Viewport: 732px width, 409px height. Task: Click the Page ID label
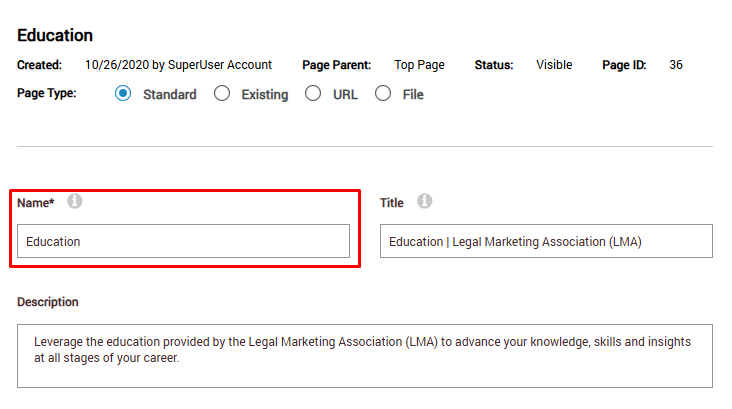[624, 65]
